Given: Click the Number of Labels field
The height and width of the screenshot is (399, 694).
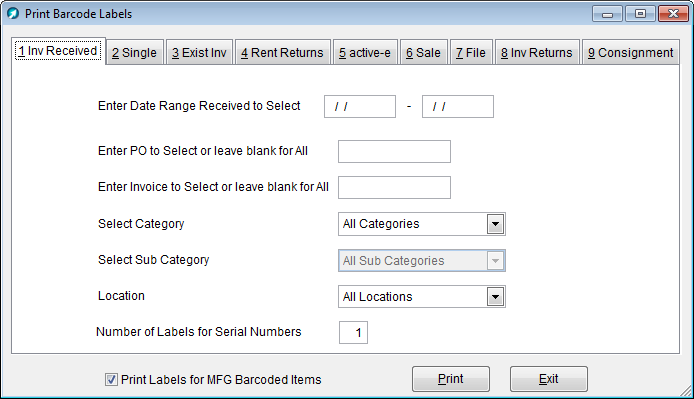Looking at the screenshot, I should click(353, 333).
